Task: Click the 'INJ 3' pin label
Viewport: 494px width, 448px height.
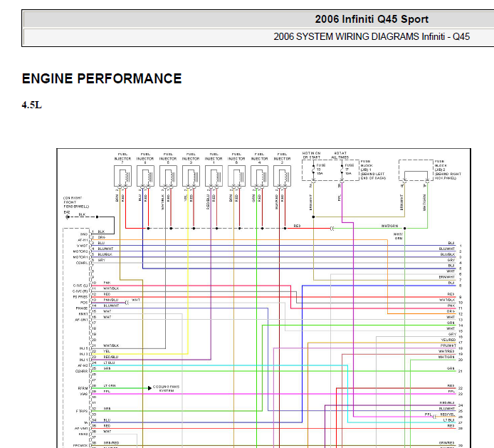Action: pyautogui.click(x=84, y=354)
